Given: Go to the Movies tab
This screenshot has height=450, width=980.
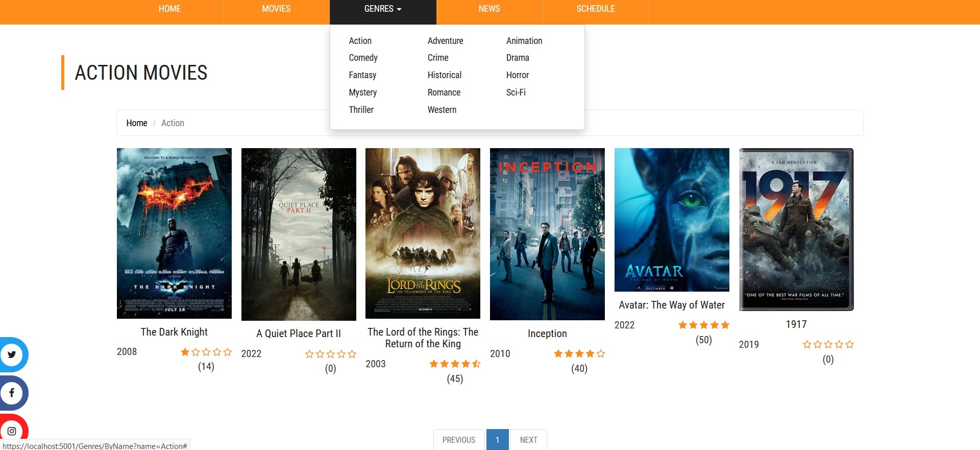Looking at the screenshot, I should coord(276,9).
